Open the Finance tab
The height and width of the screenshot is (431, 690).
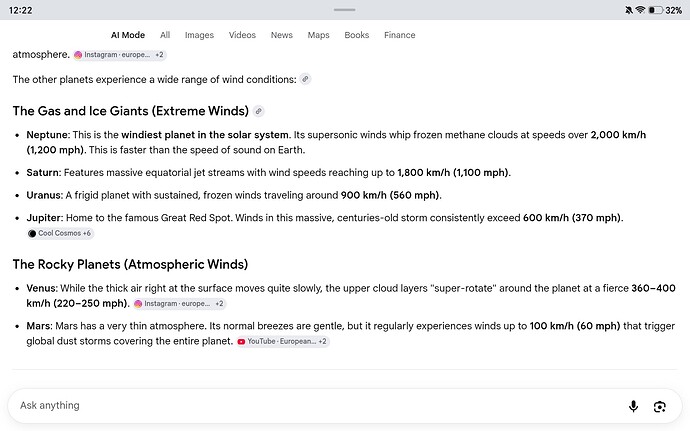[400, 35]
